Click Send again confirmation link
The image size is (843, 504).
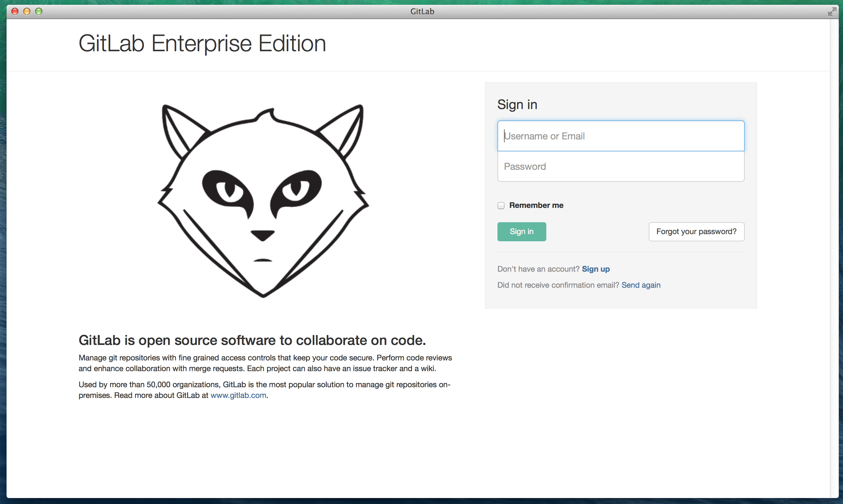coord(640,285)
